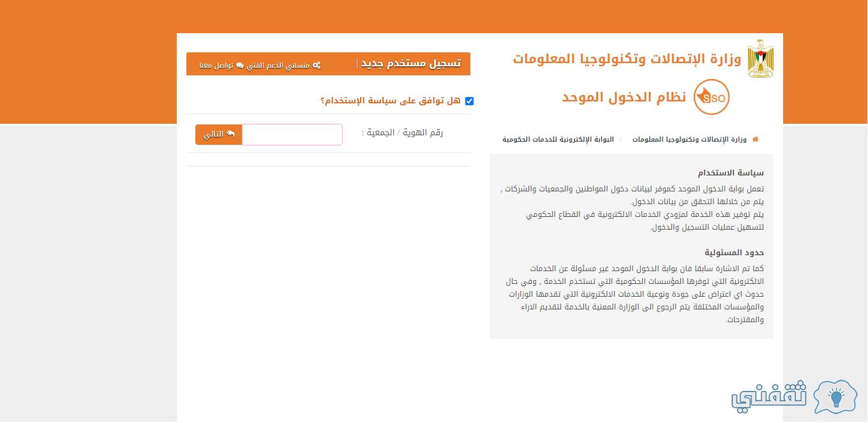
Task: Open the تواصل معنا contact link
Action: pos(216,65)
